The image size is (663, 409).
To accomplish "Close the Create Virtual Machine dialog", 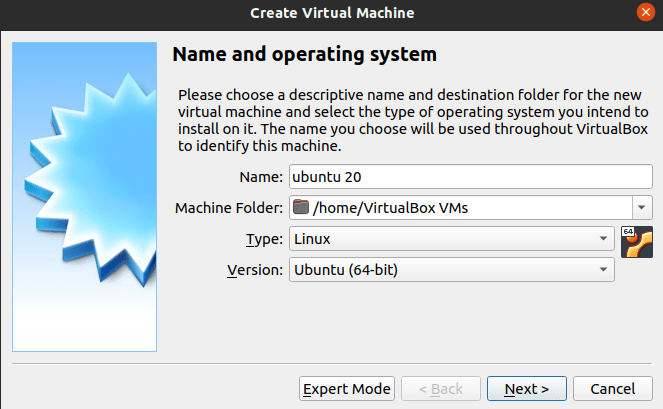I will pyautogui.click(x=646, y=12).
